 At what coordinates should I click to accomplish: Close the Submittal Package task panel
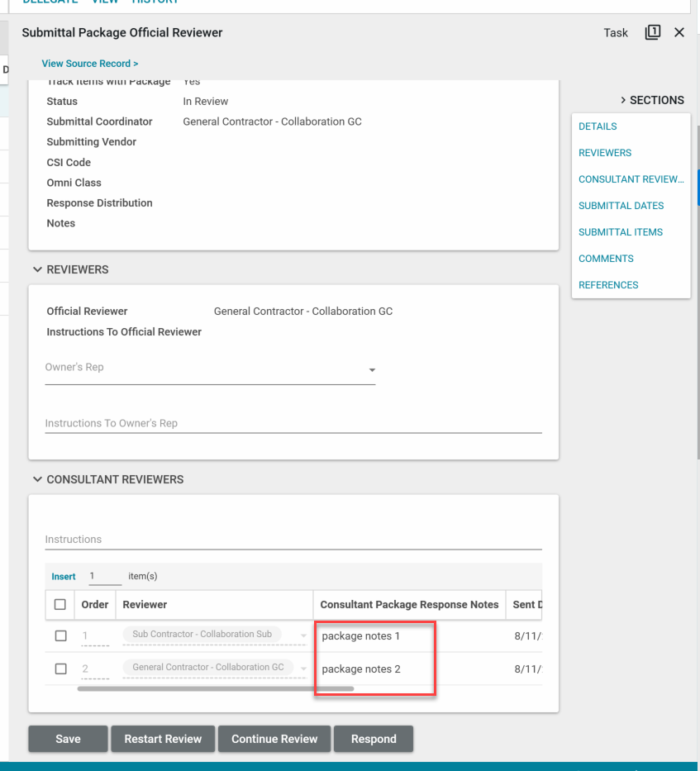point(679,32)
